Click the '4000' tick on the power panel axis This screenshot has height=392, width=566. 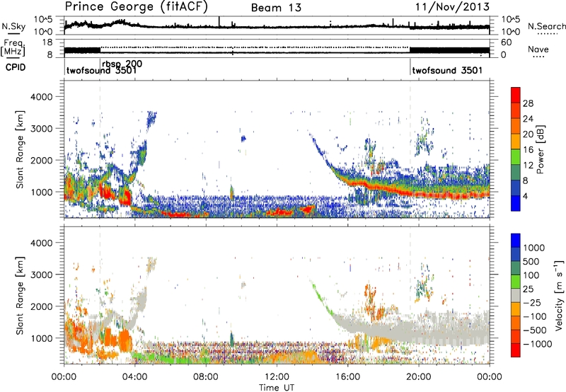click(x=41, y=97)
